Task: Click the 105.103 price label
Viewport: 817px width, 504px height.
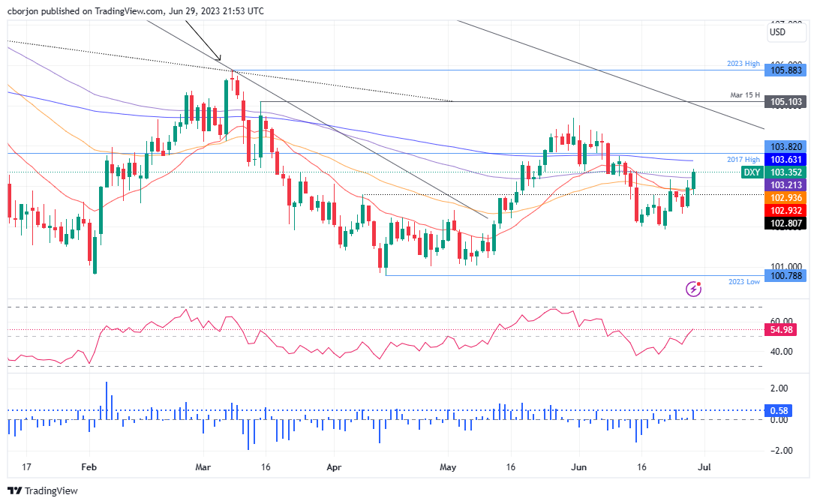Action: (785, 102)
